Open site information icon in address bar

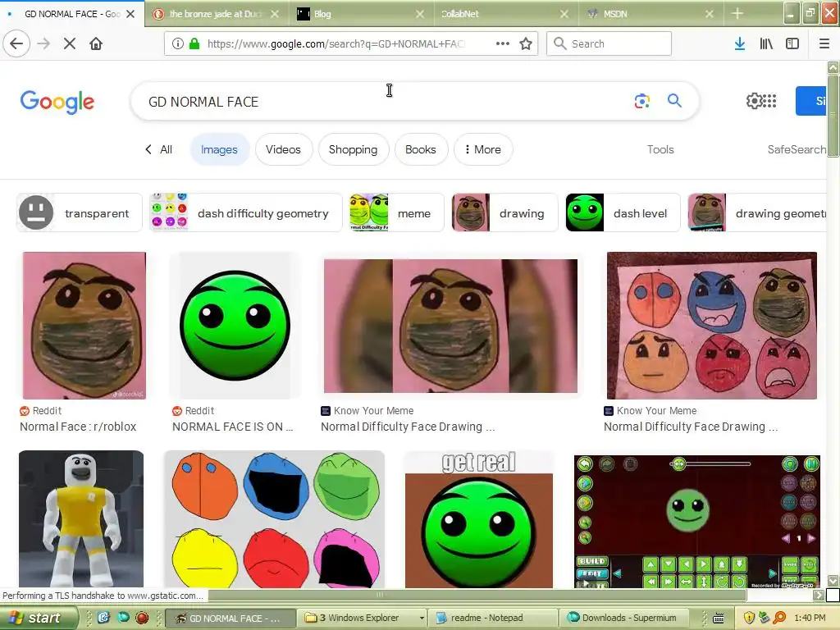178,43
